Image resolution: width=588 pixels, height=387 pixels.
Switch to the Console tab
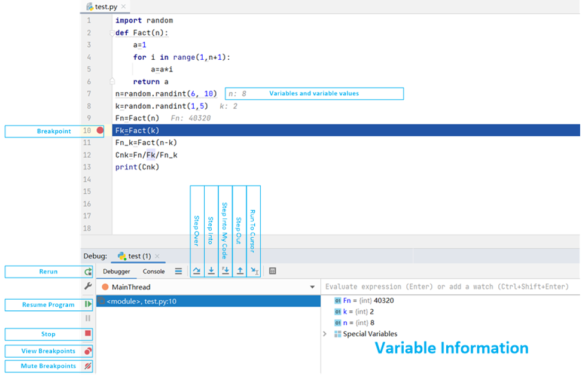click(154, 271)
